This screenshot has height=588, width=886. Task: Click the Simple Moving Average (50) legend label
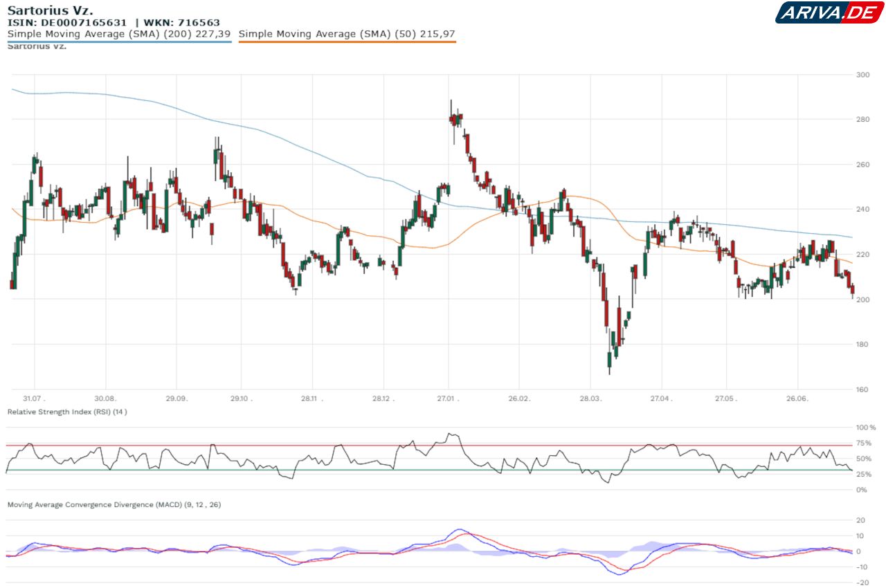[x=347, y=33]
